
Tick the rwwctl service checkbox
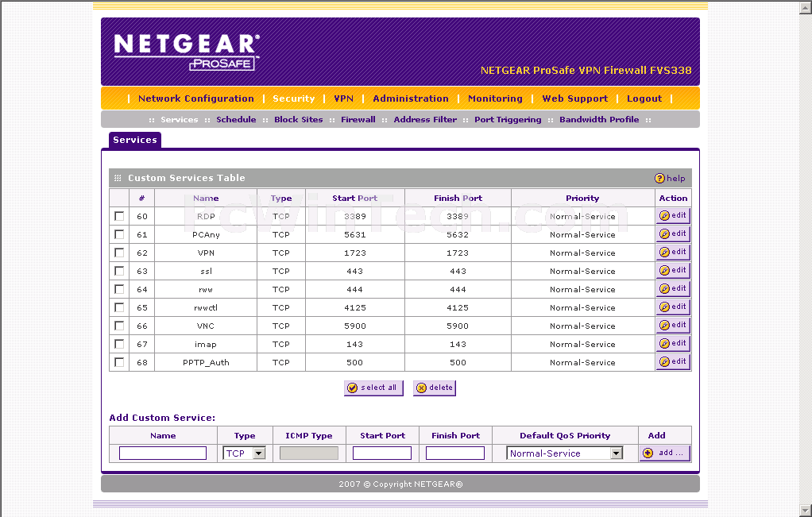coord(119,307)
